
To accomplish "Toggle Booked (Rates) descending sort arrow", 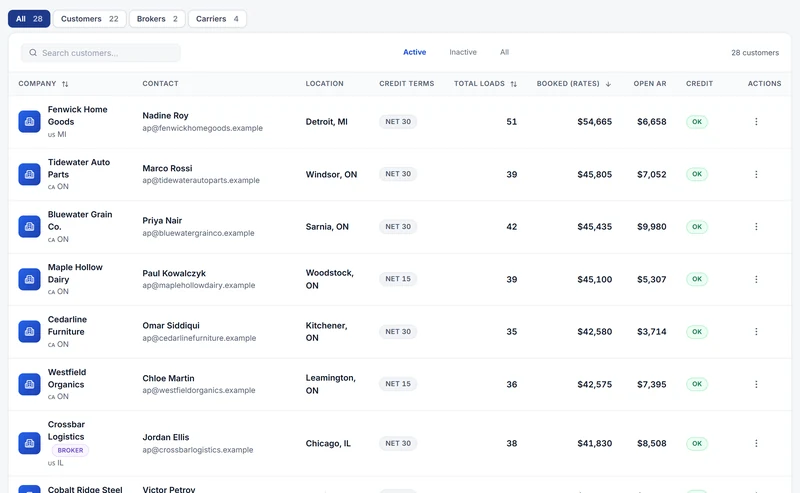I will click(608, 84).
